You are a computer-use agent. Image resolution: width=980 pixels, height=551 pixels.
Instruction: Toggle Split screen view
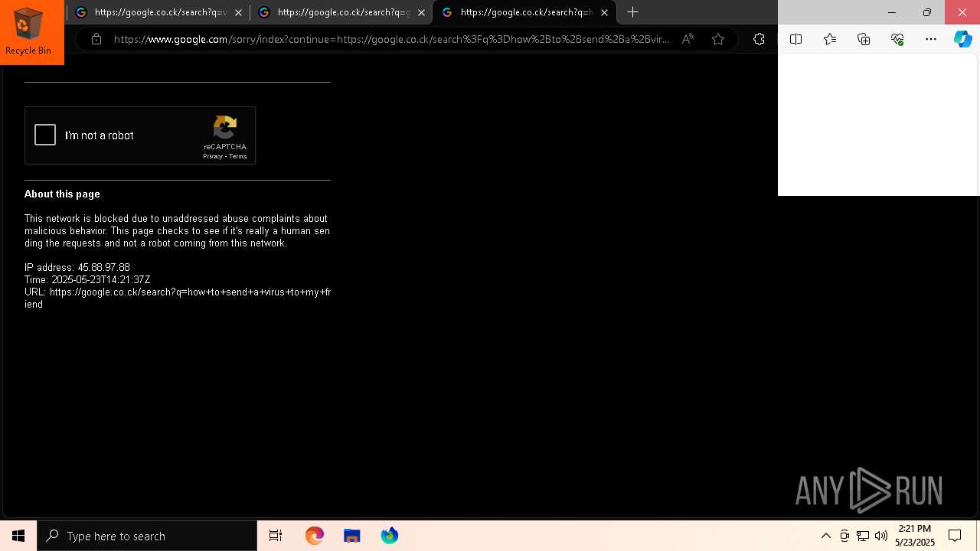(x=795, y=39)
